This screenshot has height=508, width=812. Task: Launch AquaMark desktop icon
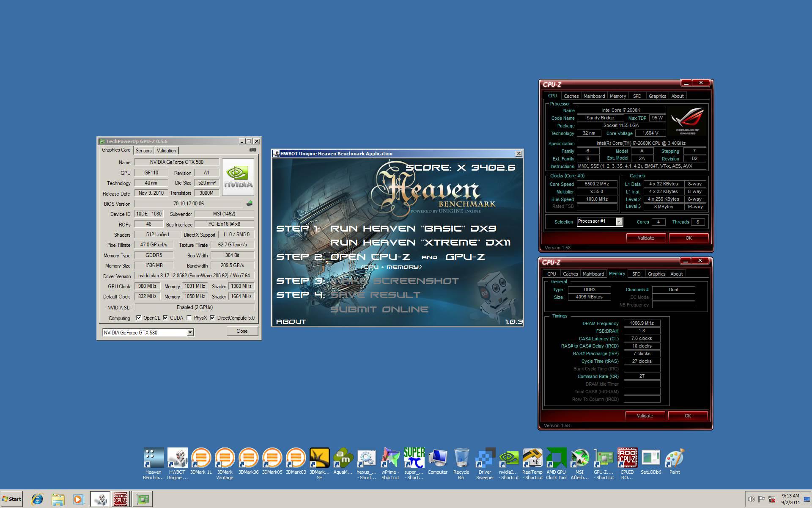pyautogui.click(x=343, y=461)
